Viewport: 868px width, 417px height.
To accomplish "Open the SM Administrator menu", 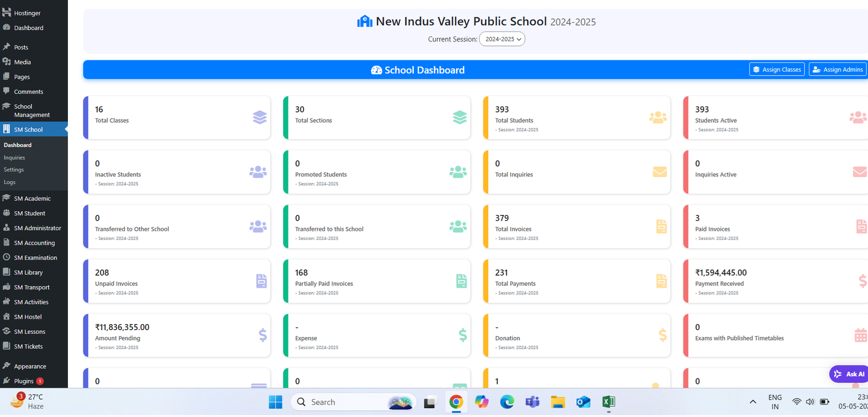I will [x=34, y=228].
